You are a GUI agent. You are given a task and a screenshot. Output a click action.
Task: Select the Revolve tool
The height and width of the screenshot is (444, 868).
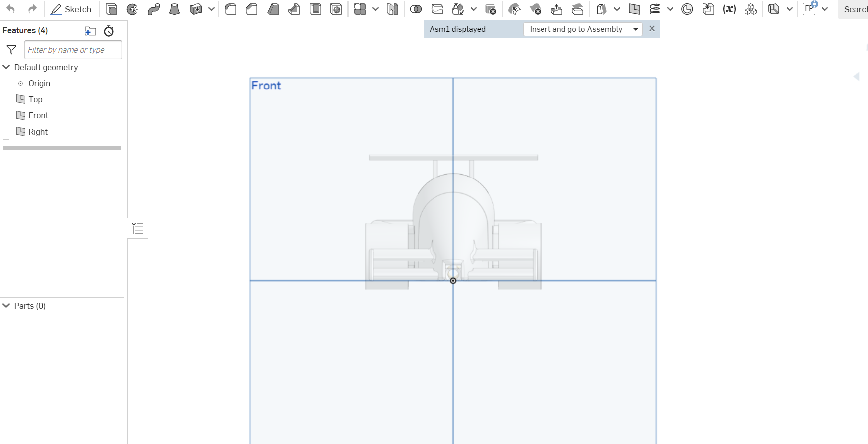click(x=132, y=9)
